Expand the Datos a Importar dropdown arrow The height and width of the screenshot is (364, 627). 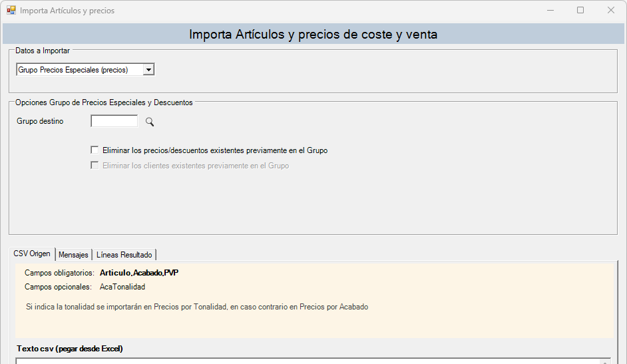[148, 70]
